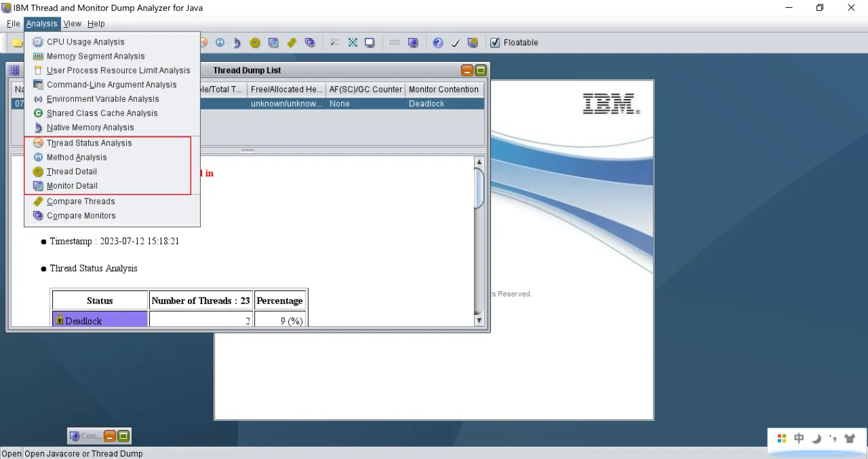Open the View menu

point(72,24)
